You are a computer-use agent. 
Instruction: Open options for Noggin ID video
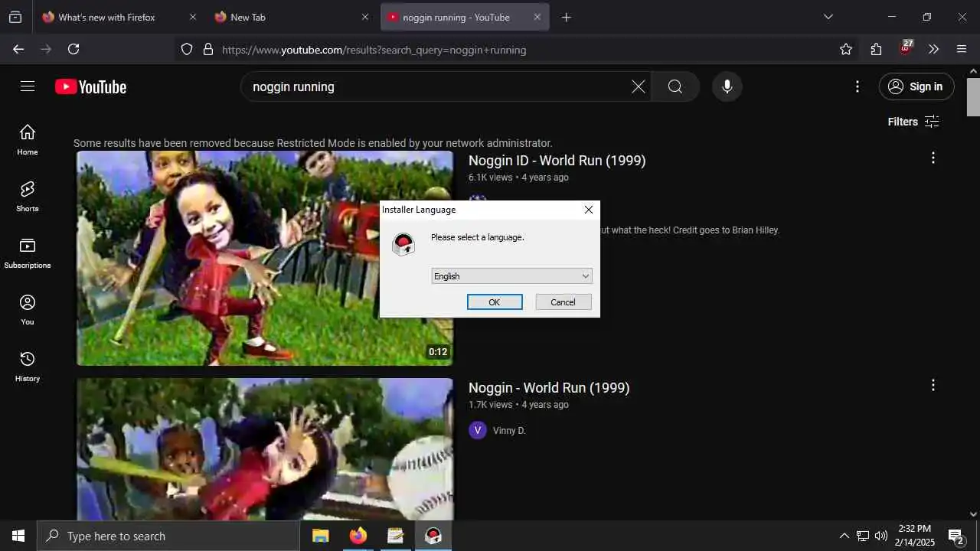[x=933, y=158]
